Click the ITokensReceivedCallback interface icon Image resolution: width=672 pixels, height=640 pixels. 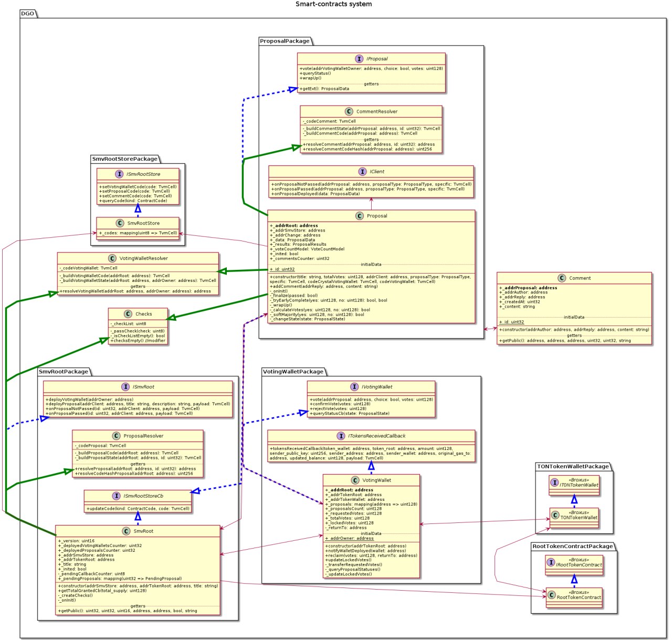(341, 436)
